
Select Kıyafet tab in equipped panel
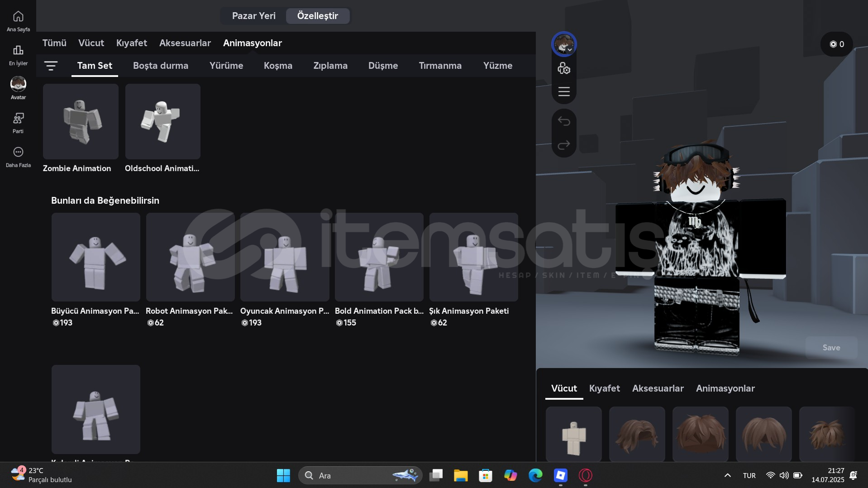point(605,388)
